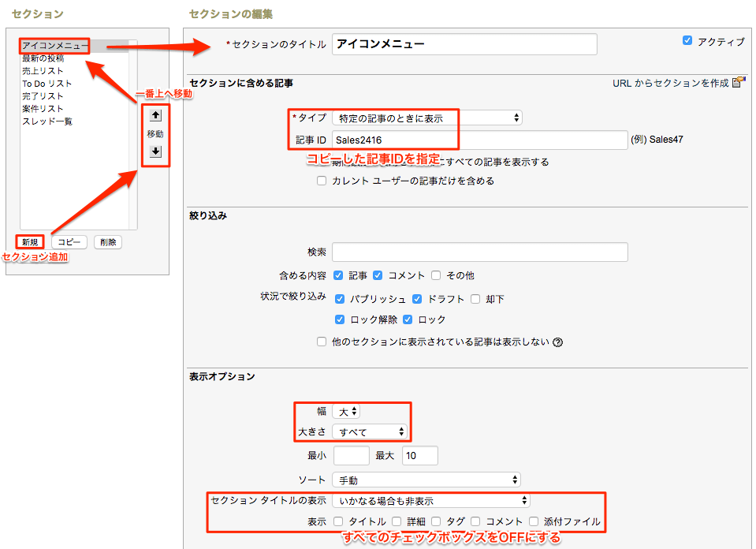The image size is (756, 549).
Task: Open the ソート dropdown set to 手動
Action: coord(426,479)
